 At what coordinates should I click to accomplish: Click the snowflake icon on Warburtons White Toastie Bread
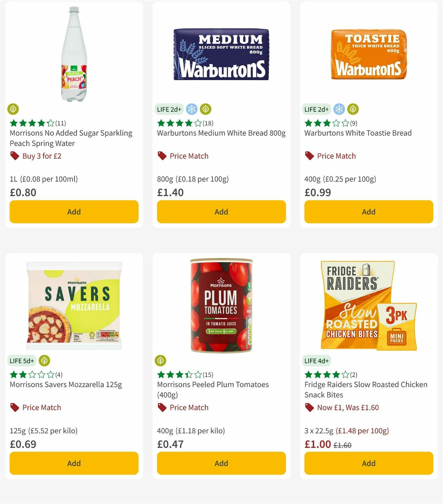click(x=339, y=109)
